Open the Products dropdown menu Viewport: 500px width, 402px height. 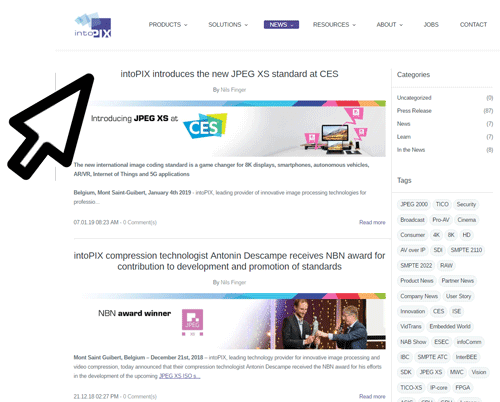coord(168,25)
